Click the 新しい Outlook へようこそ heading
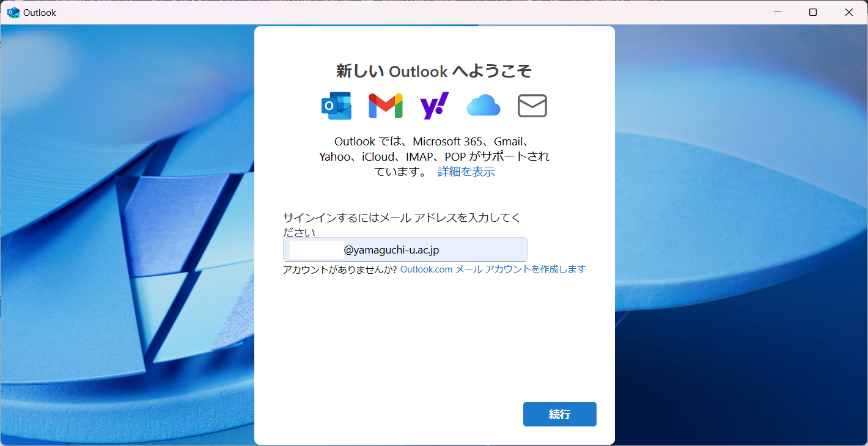 (x=434, y=71)
